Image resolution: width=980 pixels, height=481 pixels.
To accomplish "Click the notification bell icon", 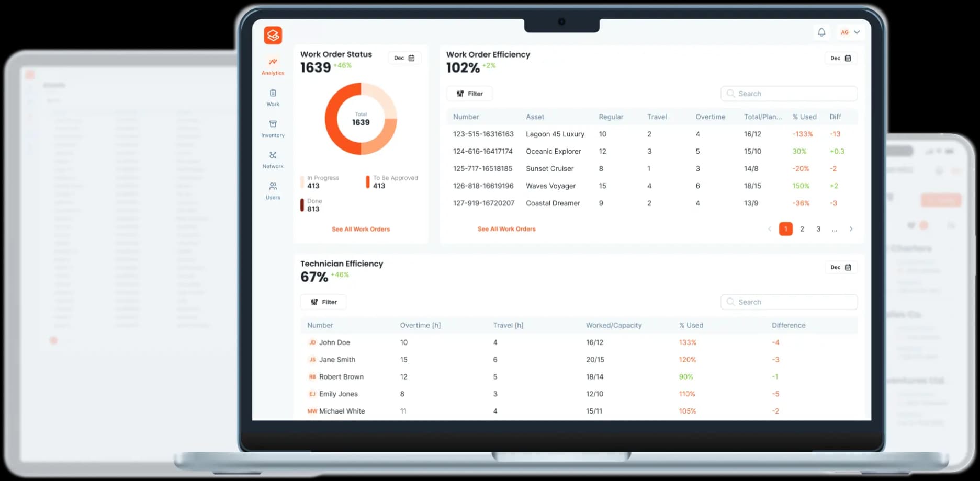I will 821,32.
